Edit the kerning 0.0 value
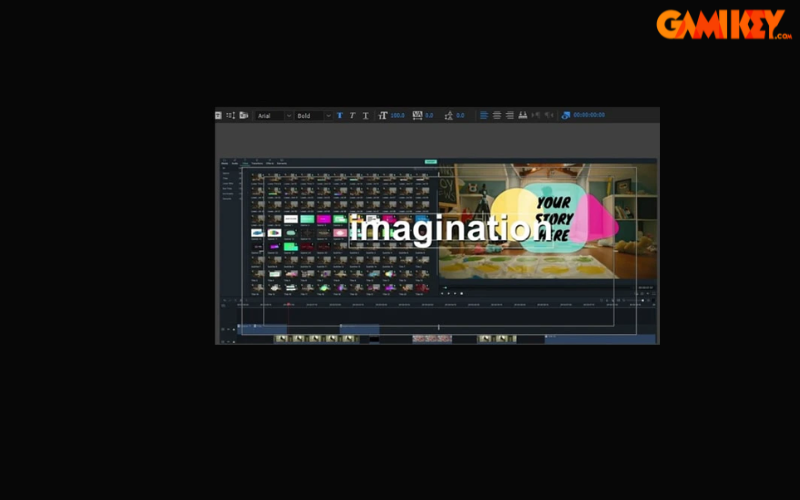The height and width of the screenshot is (500, 800). 429,116
